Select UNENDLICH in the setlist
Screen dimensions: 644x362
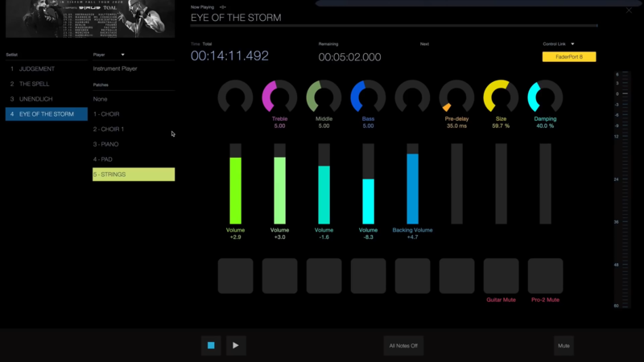coord(47,99)
